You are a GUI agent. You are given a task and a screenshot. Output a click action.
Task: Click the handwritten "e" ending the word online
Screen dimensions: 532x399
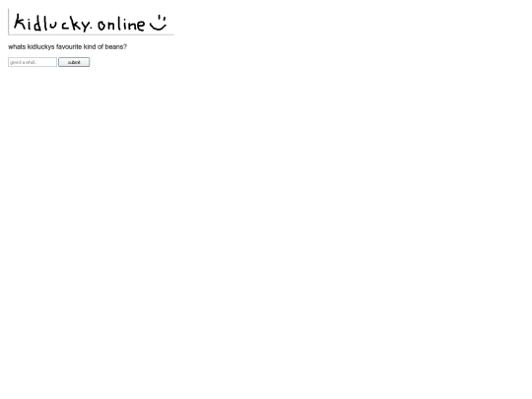pos(140,25)
